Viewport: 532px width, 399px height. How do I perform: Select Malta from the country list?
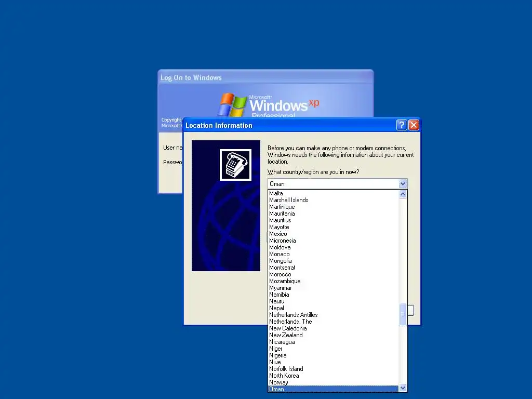(333, 193)
